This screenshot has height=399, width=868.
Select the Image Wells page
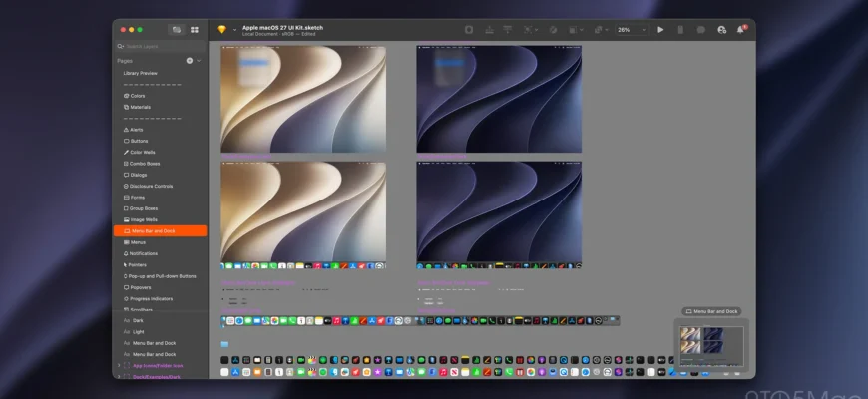pyautogui.click(x=160, y=219)
